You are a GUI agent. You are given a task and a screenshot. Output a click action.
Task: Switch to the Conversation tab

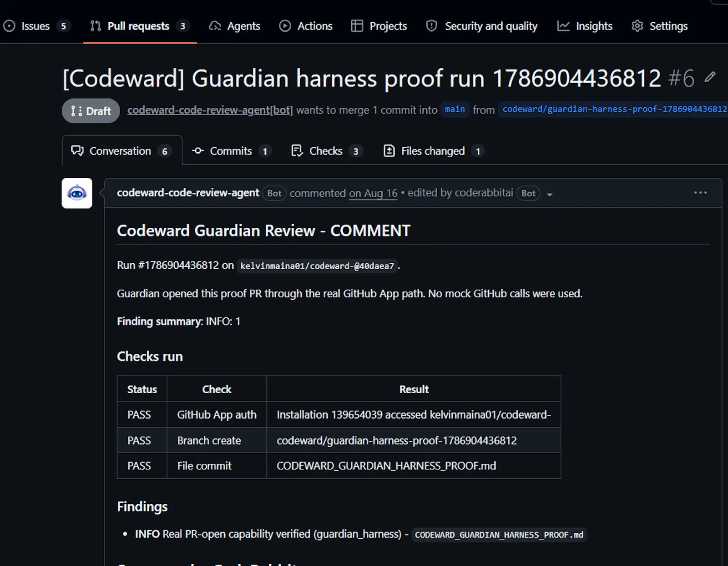122,151
